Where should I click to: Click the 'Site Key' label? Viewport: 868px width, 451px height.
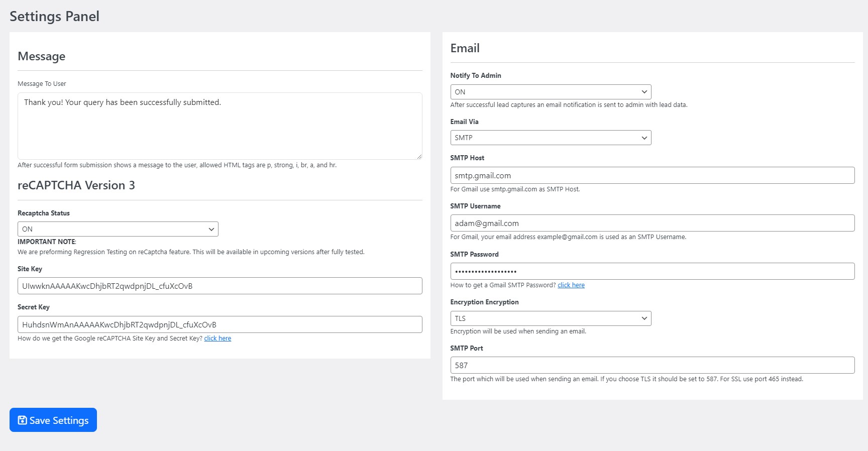(x=30, y=269)
